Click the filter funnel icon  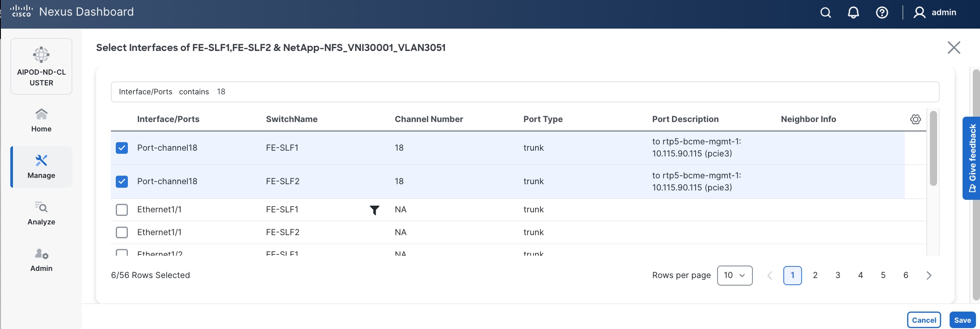(x=375, y=210)
